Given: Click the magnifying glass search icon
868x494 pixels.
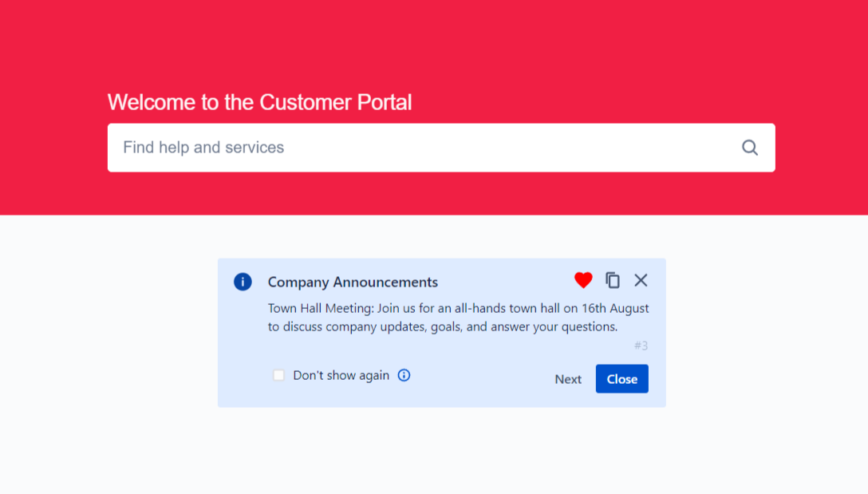Looking at the screenshot, I should (x=749, y=148).
